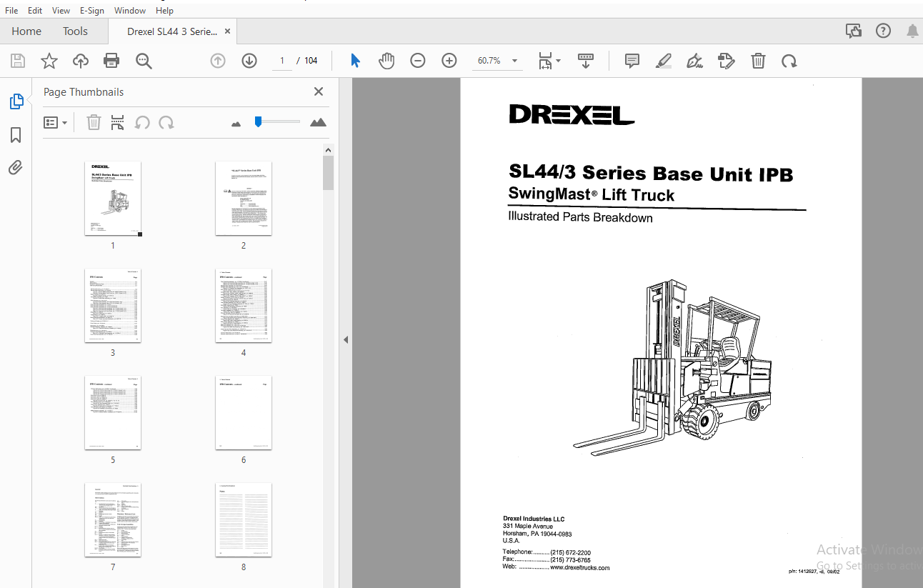Image resolution: width=923 pixels, height=588 pixels.
Task: Add a comment sticky note
Action: tap(632, 61)
